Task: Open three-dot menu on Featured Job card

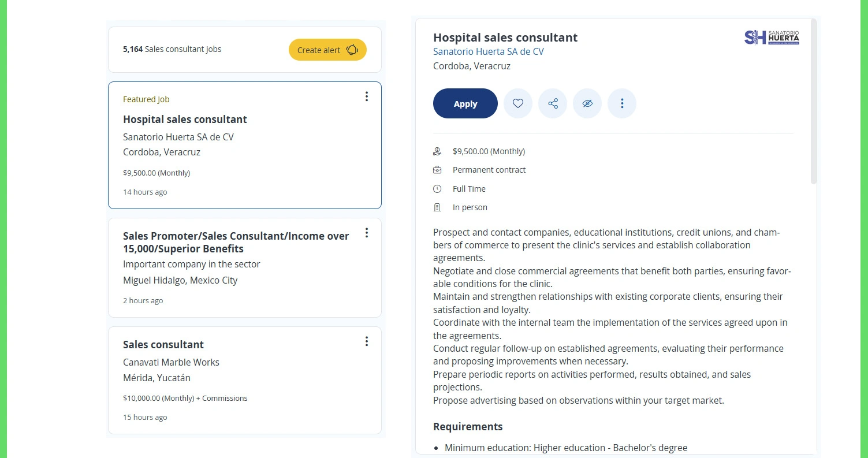Action: 366,96
